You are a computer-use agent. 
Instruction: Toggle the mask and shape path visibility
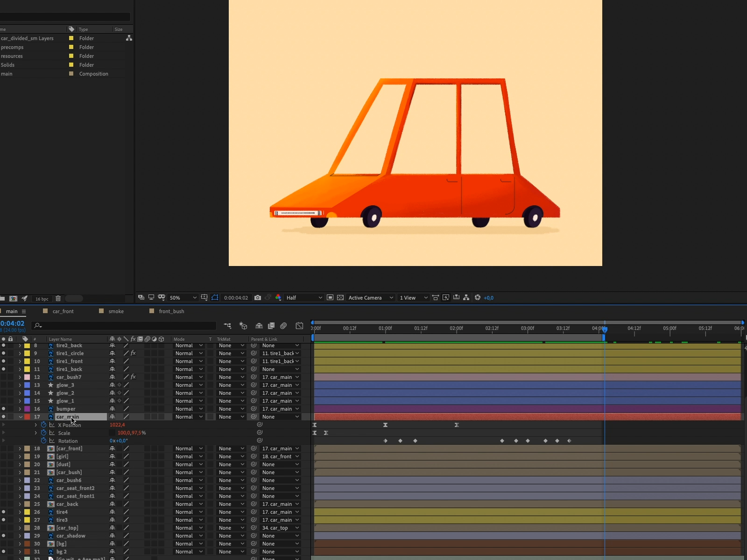coord(215,298)
